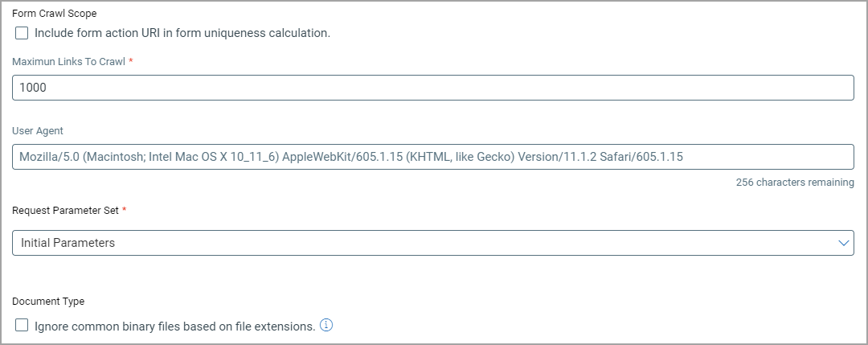The width and height of the screenshot is (868, 345).
Task: Tick the Ignore common binary files checkbox
Action: tap(22, 326)
